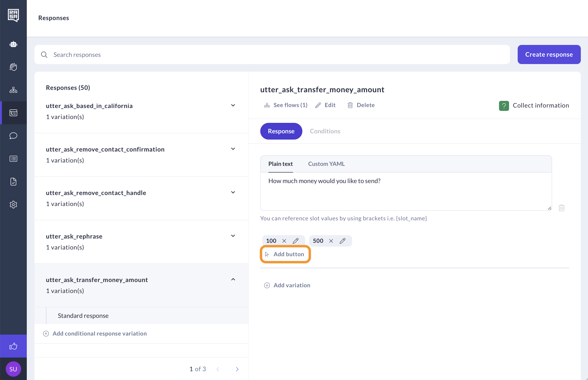This screenshot has width=588, height=380.
Task: Click the Search responses field
Action: click(272, 54)
